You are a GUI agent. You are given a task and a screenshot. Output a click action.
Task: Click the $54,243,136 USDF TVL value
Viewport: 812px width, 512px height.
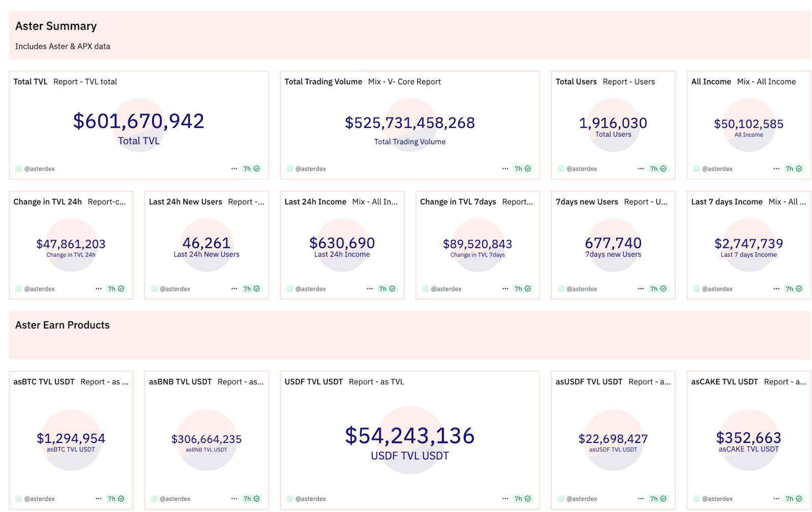[x=410, y=436]
